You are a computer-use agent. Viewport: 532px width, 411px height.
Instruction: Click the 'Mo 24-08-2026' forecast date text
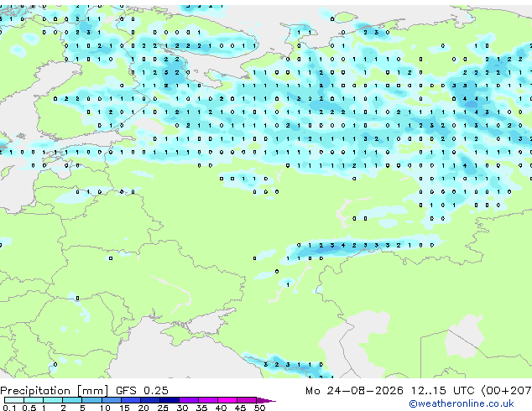point(354,391)
